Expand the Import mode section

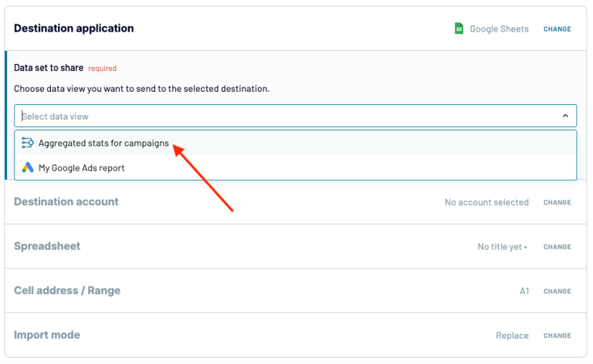(x=47, y=335)
